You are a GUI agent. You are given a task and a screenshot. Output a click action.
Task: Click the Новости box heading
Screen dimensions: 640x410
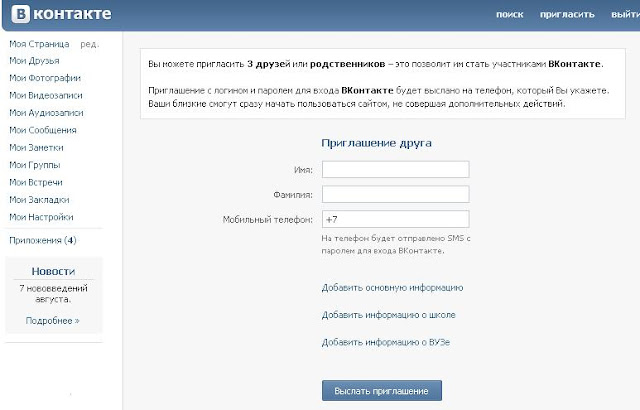pyautogui.click(x=53, y=271)
